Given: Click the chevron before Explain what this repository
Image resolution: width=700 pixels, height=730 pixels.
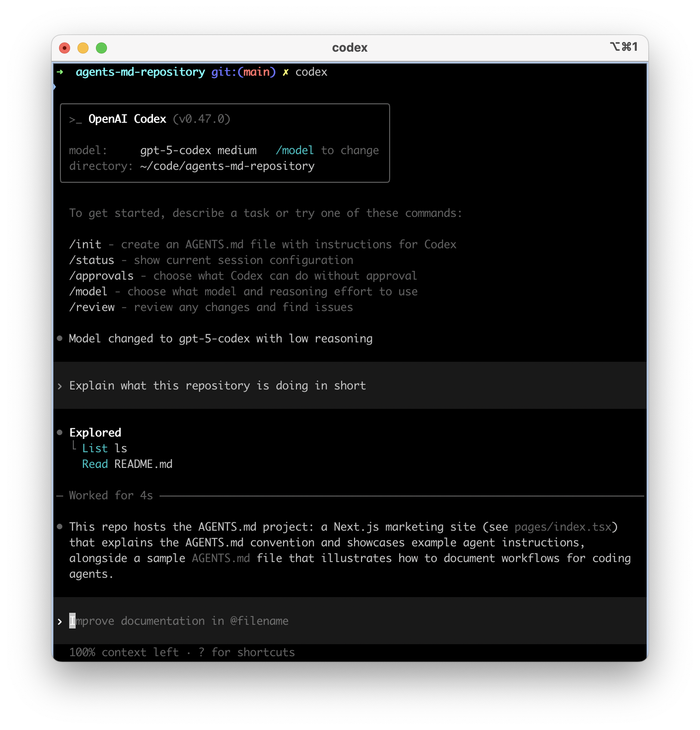Looking at the screenshot, I should click(x=59, y=386).
